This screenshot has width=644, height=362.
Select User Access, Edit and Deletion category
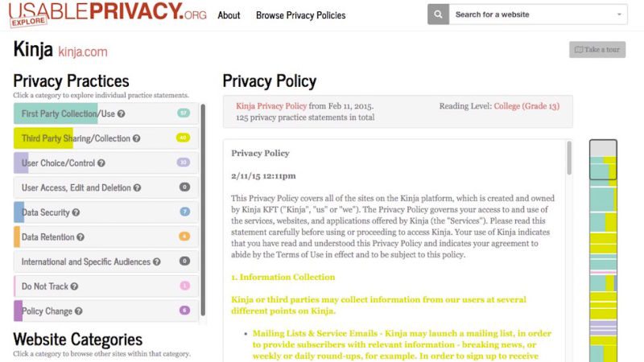106,187
